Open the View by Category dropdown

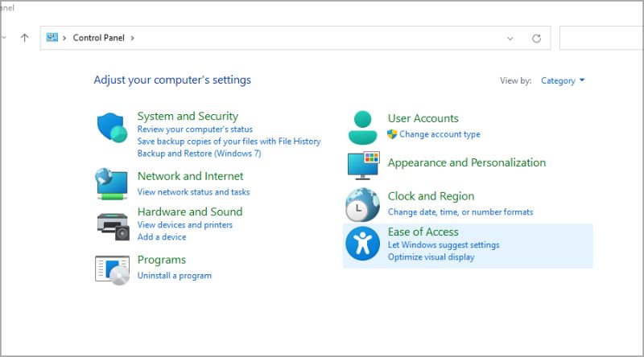563,80
